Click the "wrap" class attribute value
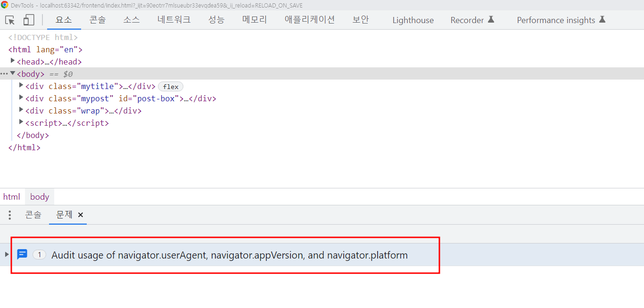Screen dimensions: 644x308 91,111
